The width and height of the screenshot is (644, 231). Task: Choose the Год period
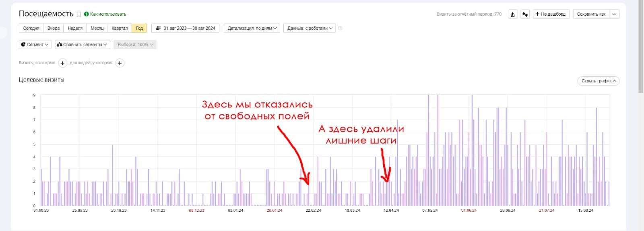tap(139, 28)
